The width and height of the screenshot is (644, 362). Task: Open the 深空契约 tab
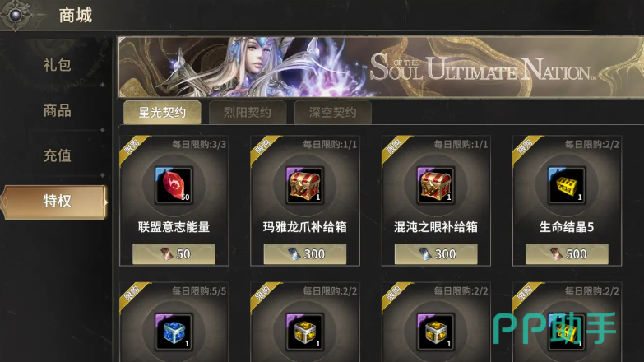[332, 112]
